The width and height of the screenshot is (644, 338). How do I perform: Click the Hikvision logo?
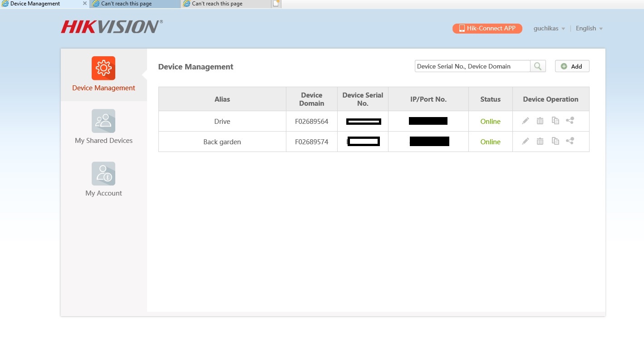(112, 27)
